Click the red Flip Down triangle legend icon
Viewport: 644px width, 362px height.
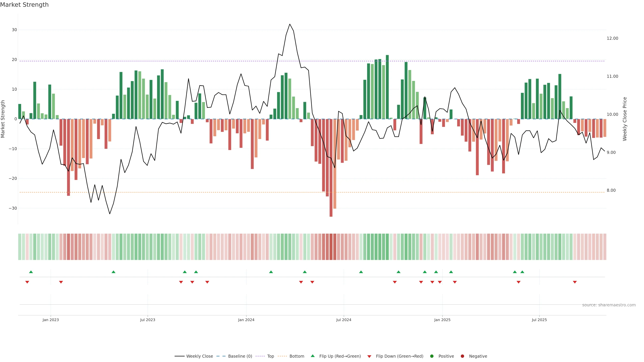[369, 356]
